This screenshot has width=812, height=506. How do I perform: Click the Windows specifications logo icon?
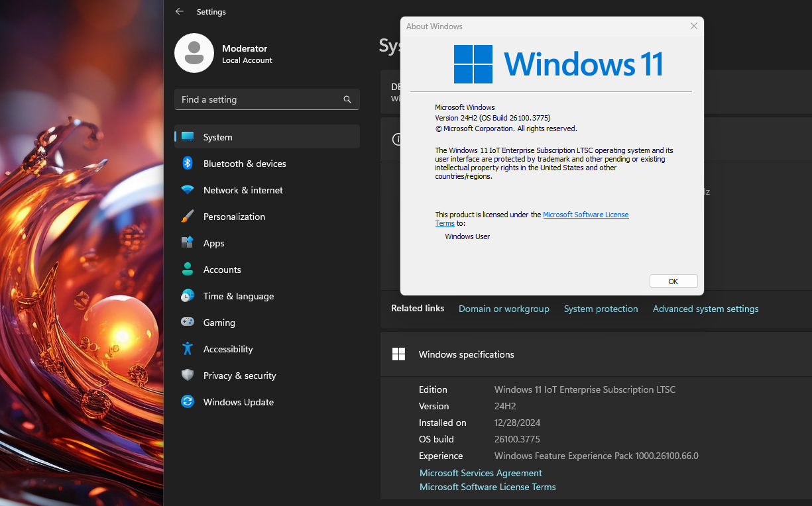tap(398, 354)
